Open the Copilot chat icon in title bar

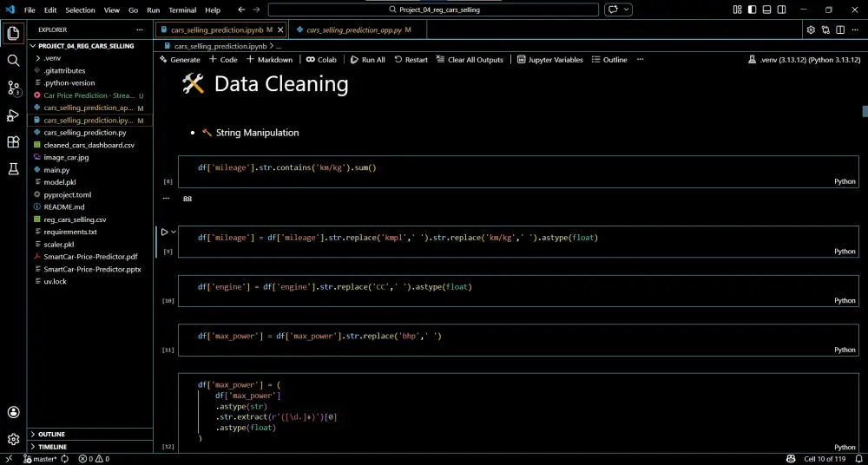click(614, 10)
